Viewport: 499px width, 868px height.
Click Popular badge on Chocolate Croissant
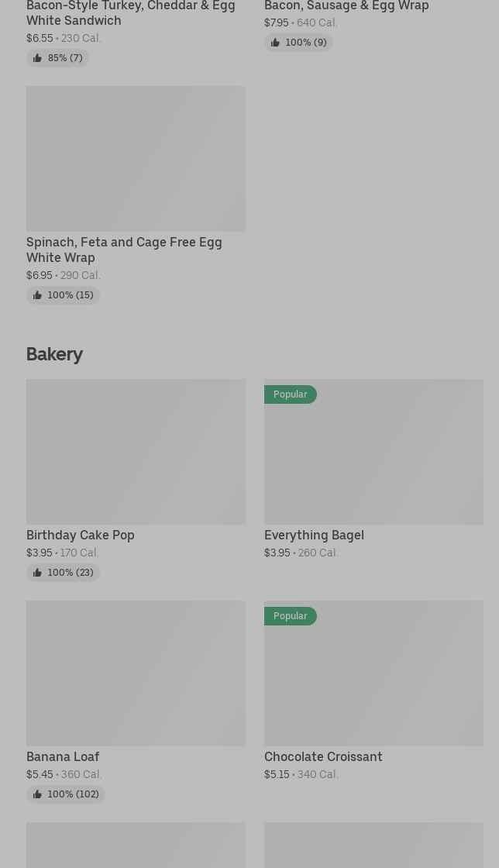coord(291,615)
